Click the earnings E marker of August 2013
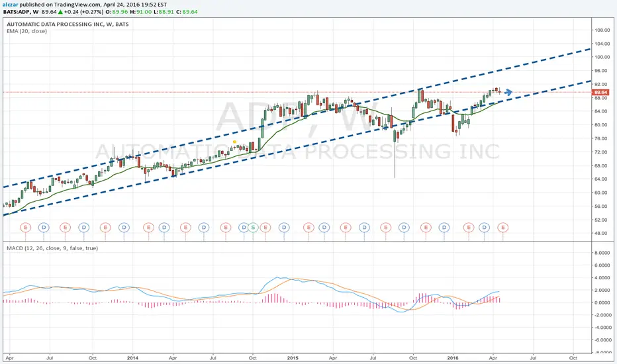Screen dimensions: 617x364 pyautogui.click(x=65, y=228)
